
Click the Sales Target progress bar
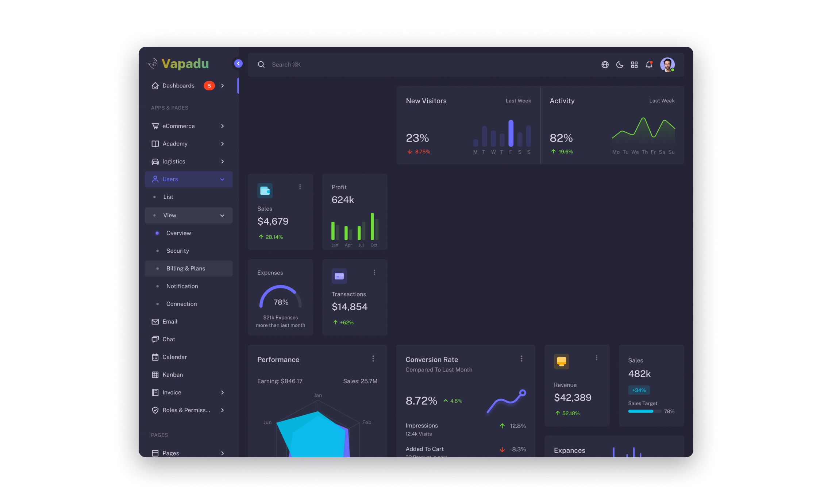pyautogui.click(x=644, y=411)
